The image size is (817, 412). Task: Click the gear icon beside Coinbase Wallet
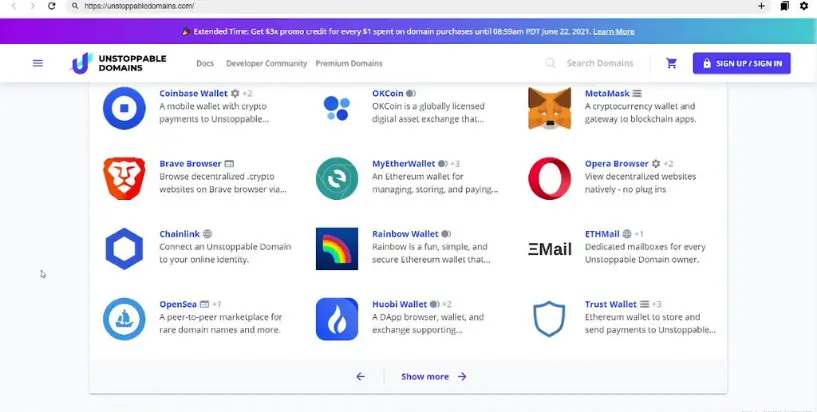click(235, 93)
